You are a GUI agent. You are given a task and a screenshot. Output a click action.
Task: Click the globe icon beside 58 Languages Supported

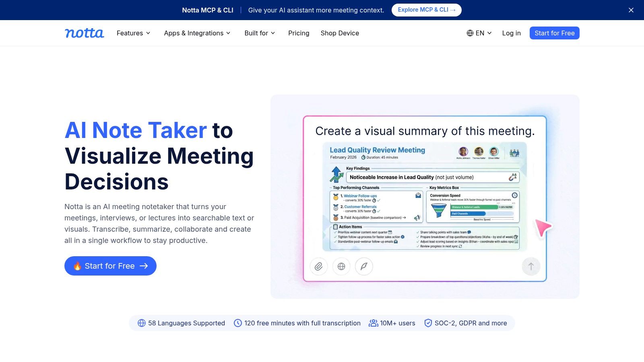pyautogui.click(x=142, y=323)
